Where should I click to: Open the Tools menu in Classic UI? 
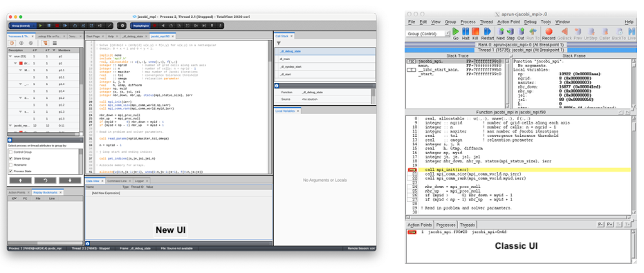pos(546,21)
